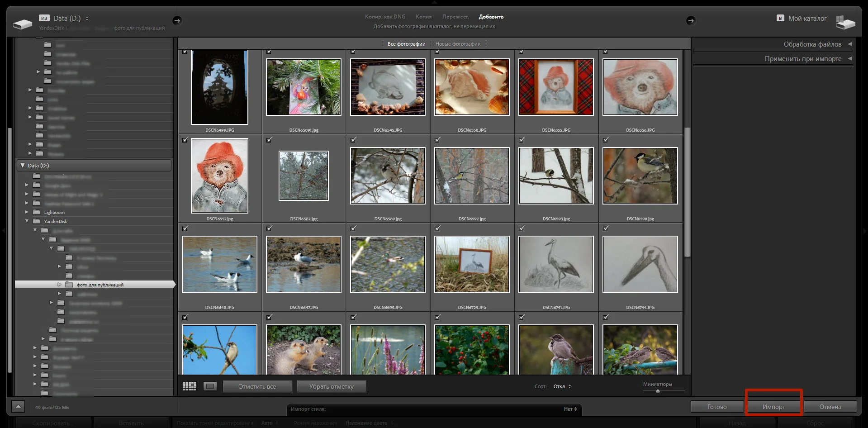Click the arrow icon before Мой каталог

pyautogui.click(x=690, y=20)
